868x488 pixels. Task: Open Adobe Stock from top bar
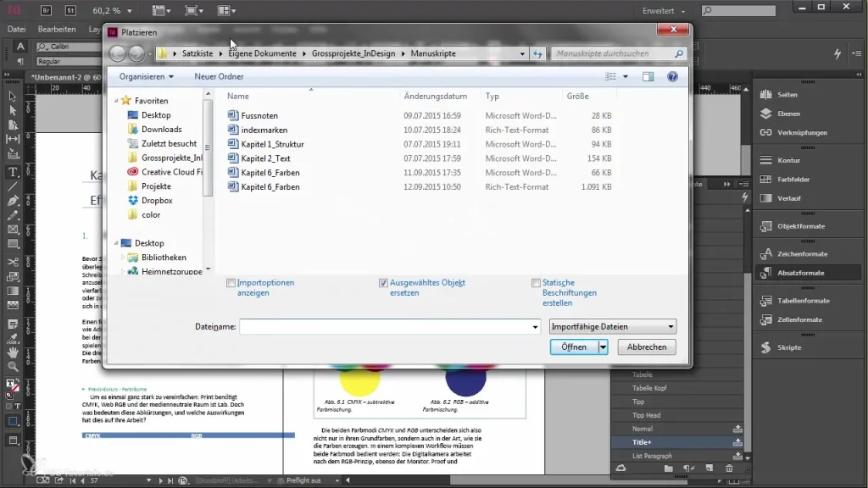point(71,10)
